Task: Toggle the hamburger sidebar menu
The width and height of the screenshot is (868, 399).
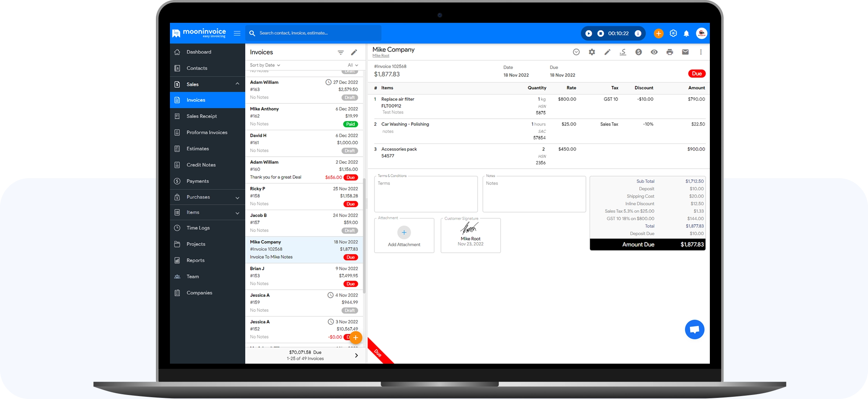Action: coord(237,33)
